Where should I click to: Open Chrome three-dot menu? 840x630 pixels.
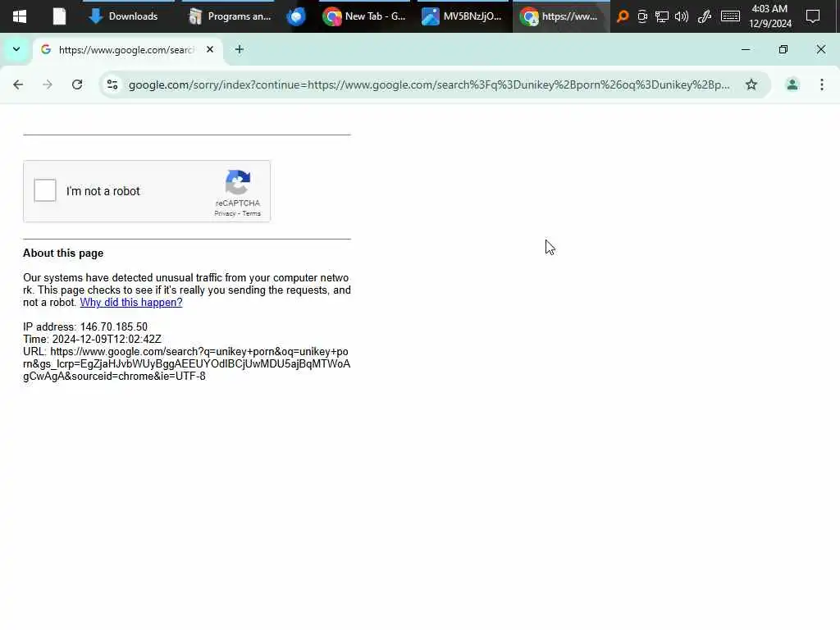pos(822,84)
